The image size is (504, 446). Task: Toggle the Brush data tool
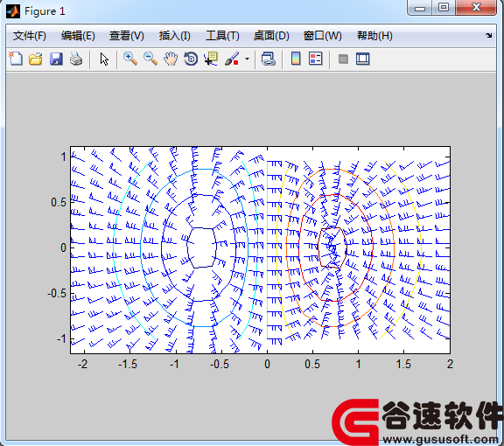coord(232,59)
